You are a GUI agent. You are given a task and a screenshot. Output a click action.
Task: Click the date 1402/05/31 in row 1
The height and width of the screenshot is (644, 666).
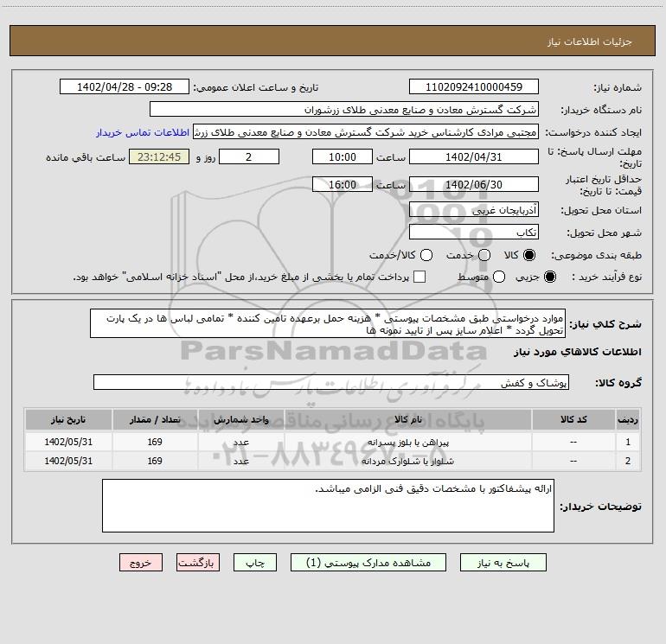pos(68,442)
